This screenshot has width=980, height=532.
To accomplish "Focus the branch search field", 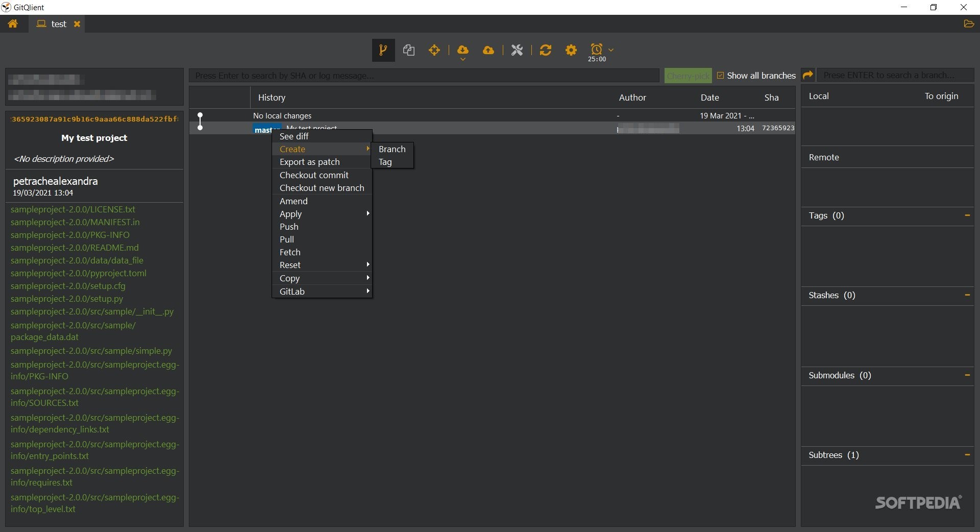I will tap(896, 75).
